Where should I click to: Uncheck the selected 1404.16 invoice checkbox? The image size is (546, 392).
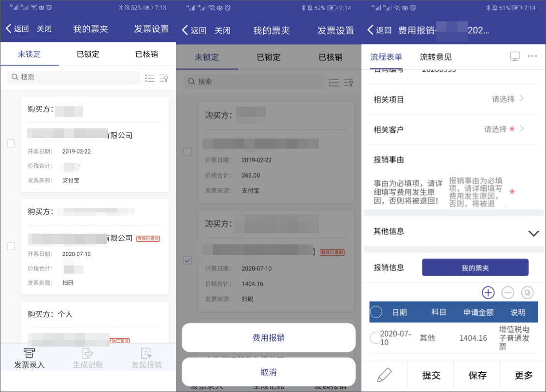pos(187,261)
